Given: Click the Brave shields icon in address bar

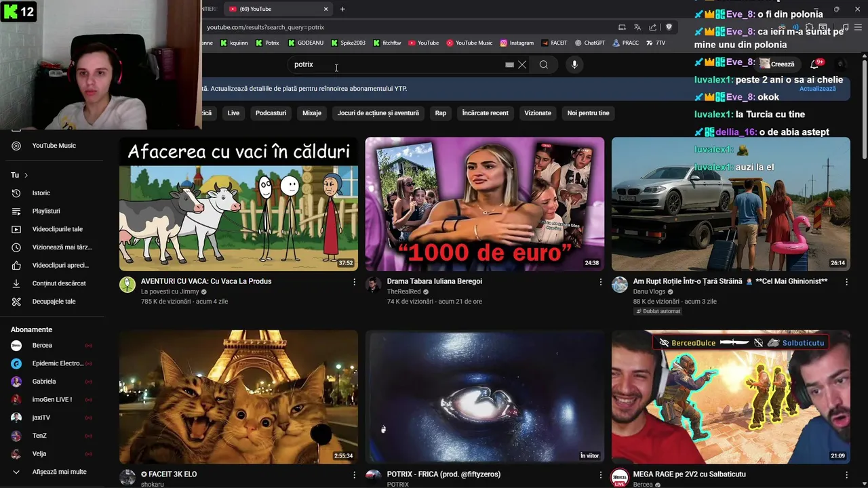Looking at the screenshot, I should coord(669,27).
